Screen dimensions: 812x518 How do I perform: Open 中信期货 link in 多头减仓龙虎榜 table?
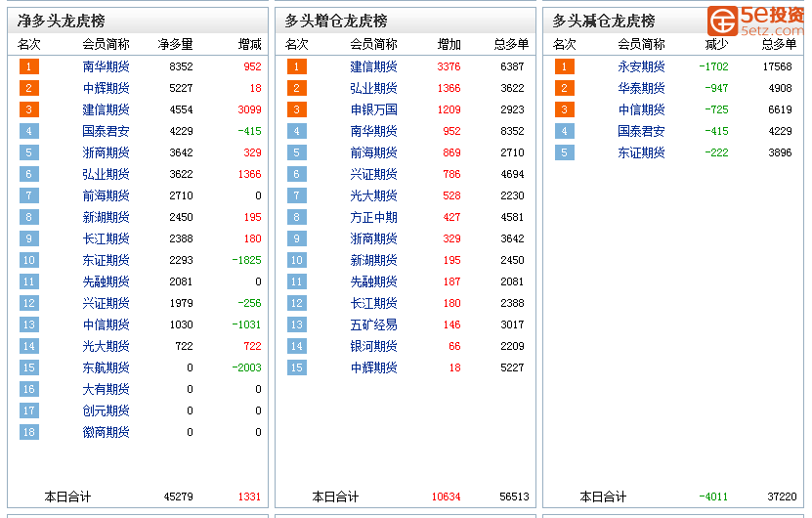642,109
